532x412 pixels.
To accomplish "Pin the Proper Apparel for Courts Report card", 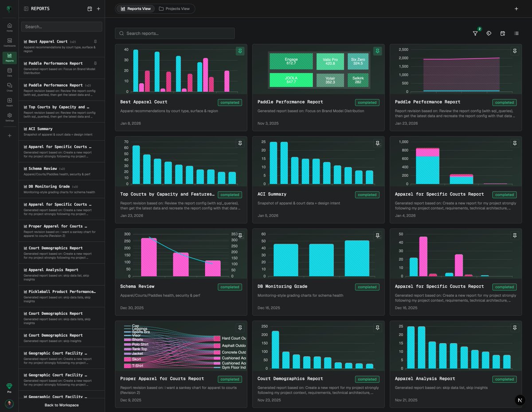I will [x=240, y=328].
